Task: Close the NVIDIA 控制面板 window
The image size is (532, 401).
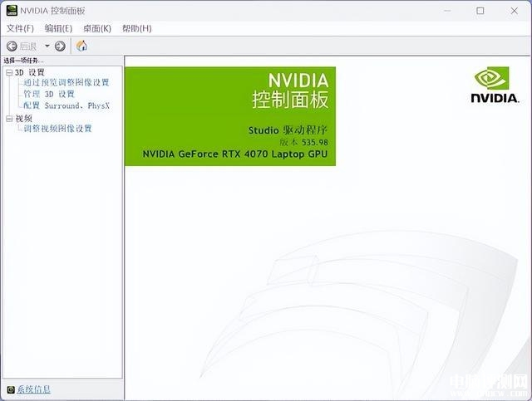Action: 515,11
